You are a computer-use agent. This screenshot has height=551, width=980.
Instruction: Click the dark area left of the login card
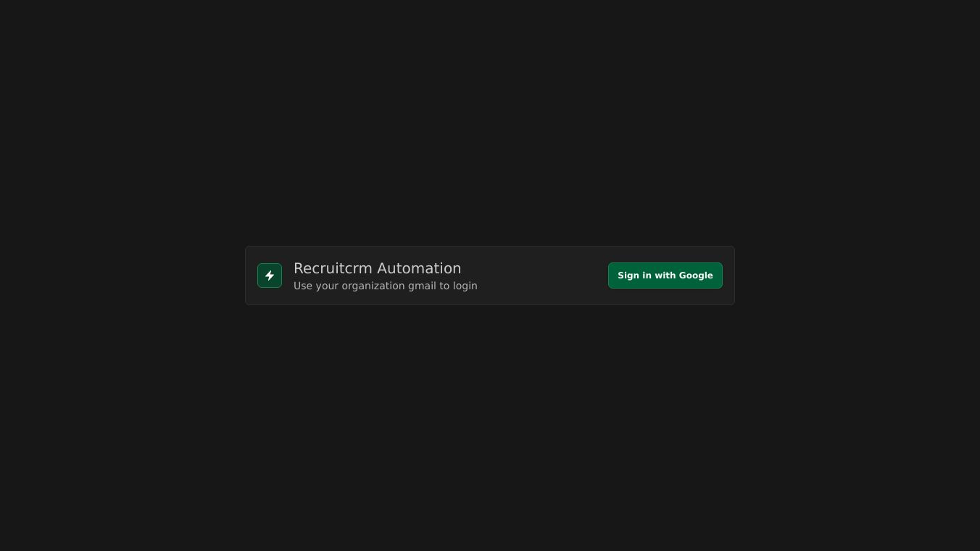pos(122,275)
